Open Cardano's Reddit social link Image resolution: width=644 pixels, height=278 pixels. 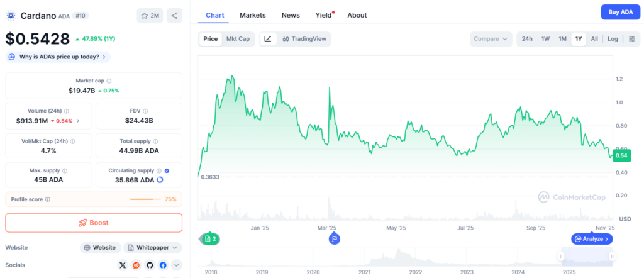tap(136, 265)
